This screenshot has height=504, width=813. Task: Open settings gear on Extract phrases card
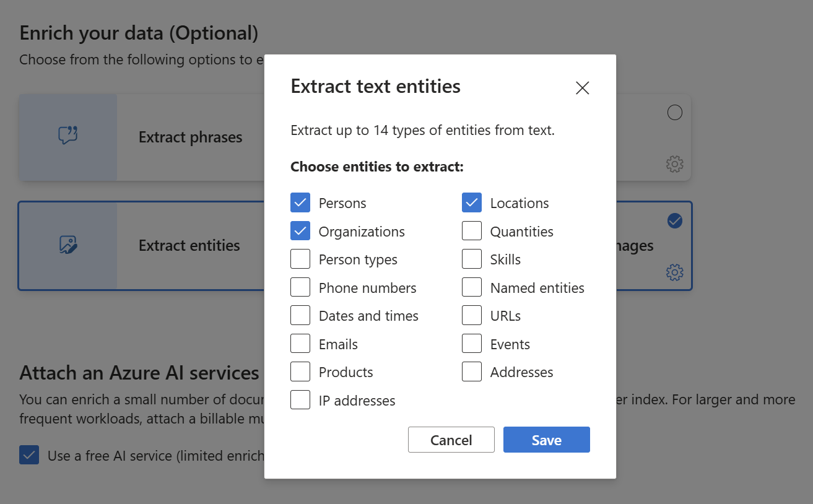click(674, 164)
